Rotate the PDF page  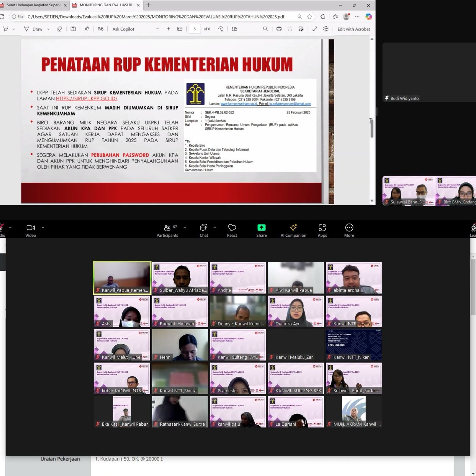click(x=221, y=29)
